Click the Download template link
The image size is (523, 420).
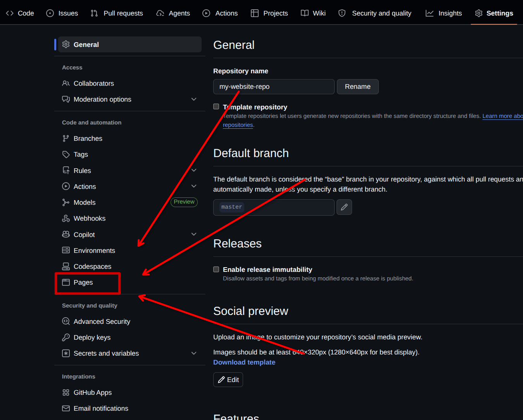244,362
